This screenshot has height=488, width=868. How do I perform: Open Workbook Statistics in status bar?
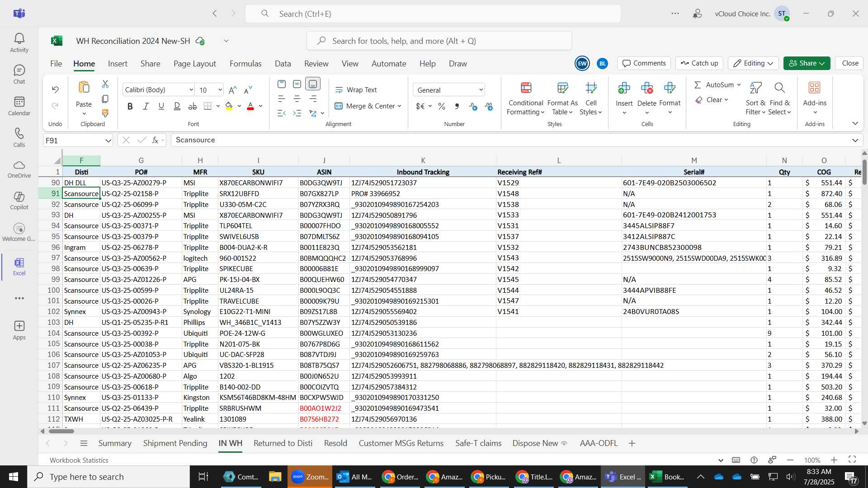point(79,460)
